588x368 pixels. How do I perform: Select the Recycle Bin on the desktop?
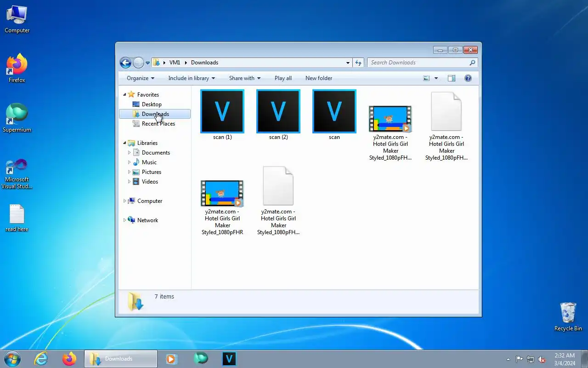[x=568, y=316]
